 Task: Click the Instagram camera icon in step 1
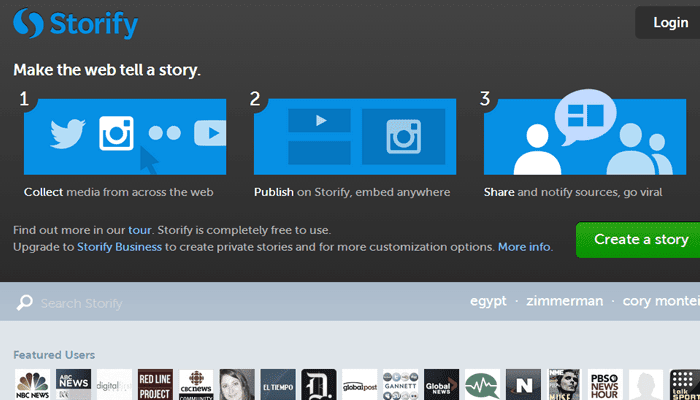pyautogui.click(x=117, y=133)
